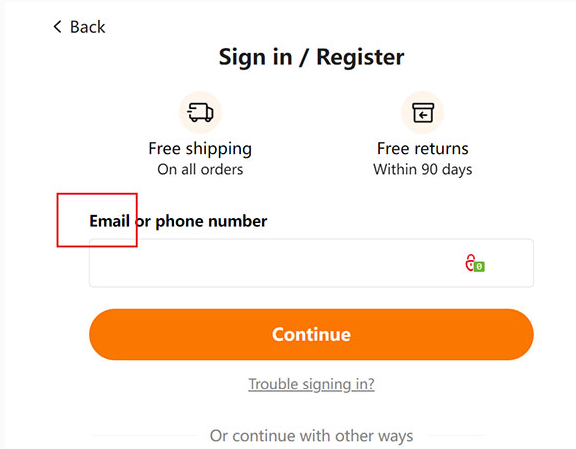
Task: Click divider line left of other ways text
Action: [143, 436]
